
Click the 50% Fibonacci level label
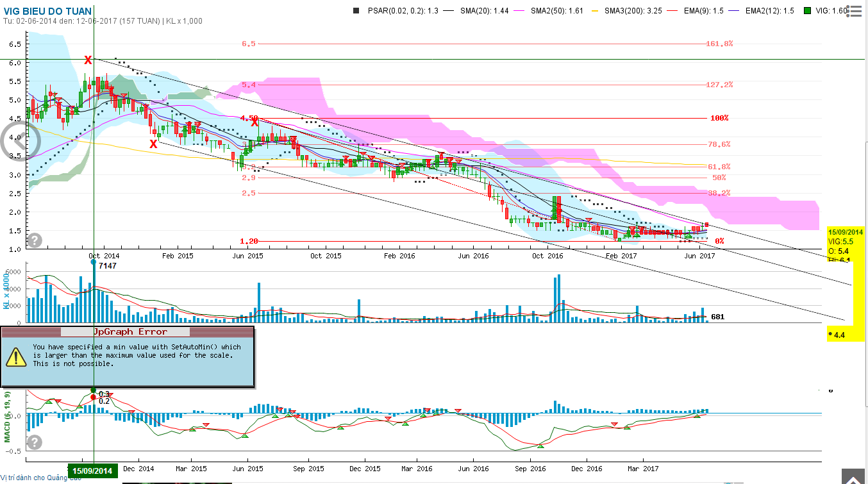(719, 178)
